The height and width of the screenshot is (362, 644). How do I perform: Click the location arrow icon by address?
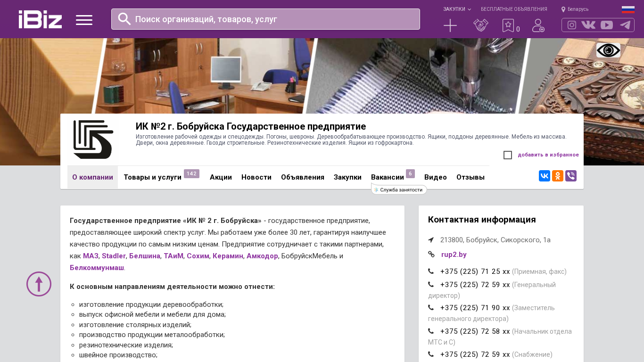coord(431,240)
